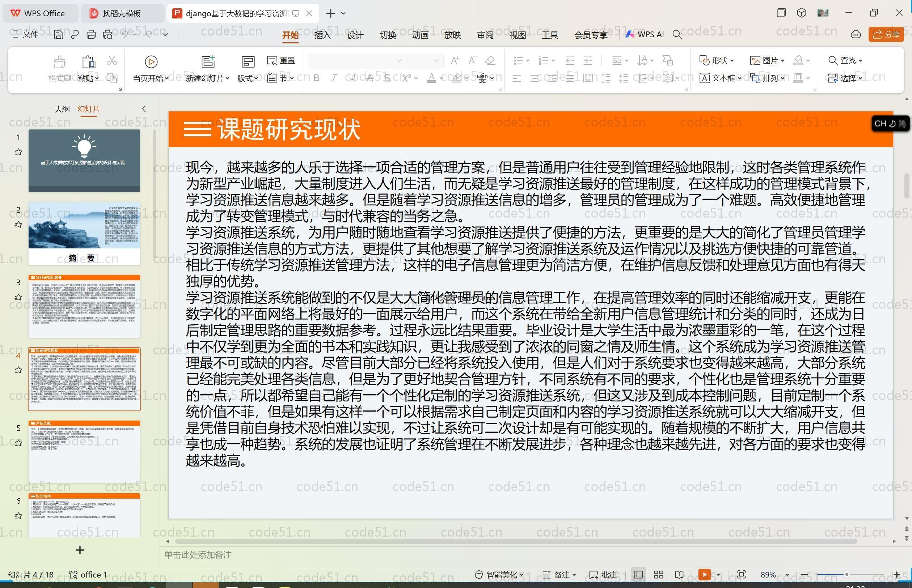This screenshot has width=912, height=588.
Task: Click the text highlight color swatch
Action: [456, 78]
